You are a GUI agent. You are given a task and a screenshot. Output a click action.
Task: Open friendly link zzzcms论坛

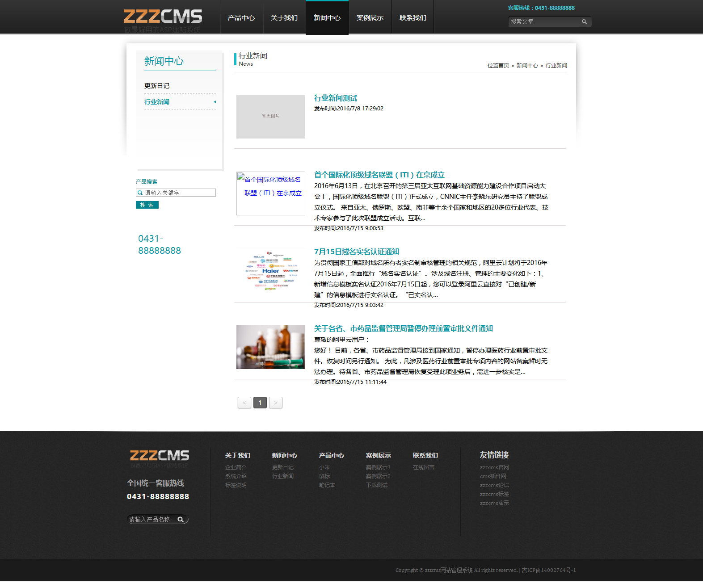tap(494, 485)
